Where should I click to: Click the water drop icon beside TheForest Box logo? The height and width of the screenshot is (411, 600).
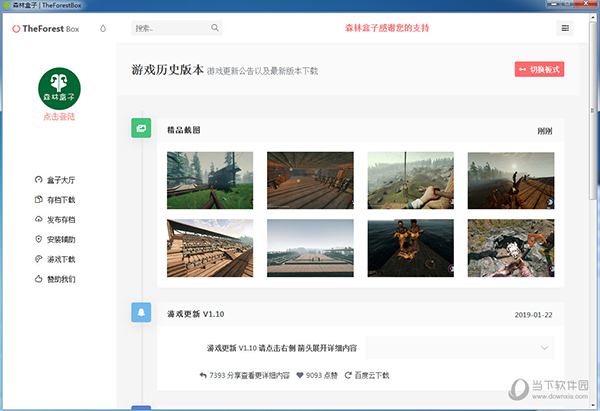[x=102, y=28]
